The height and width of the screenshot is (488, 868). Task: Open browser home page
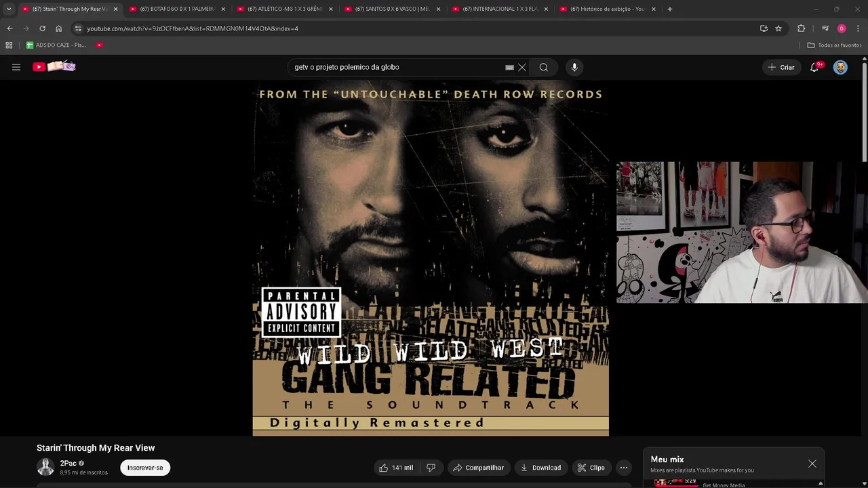click(x=58, y=28)
